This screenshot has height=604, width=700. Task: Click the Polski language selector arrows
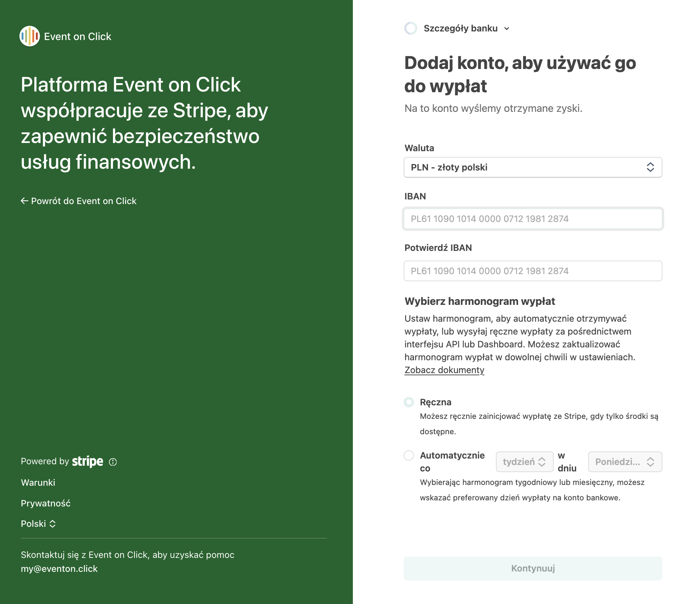coord(53,524)
